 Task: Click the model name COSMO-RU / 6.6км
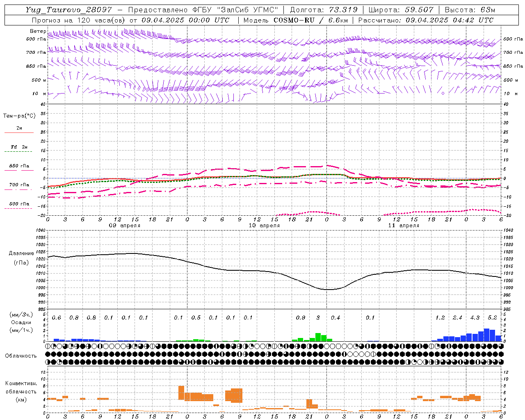[x=310, y=20]
